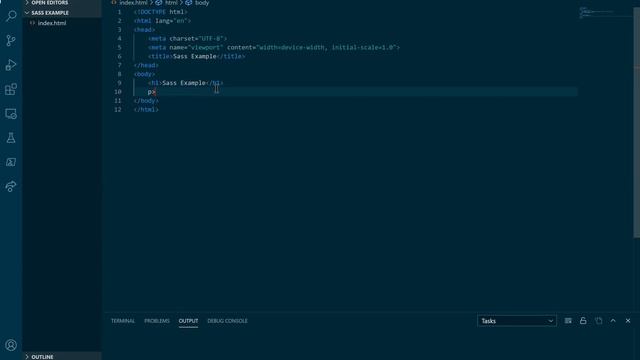Open the terminal-style icon in the activity bar

point(11,162)
